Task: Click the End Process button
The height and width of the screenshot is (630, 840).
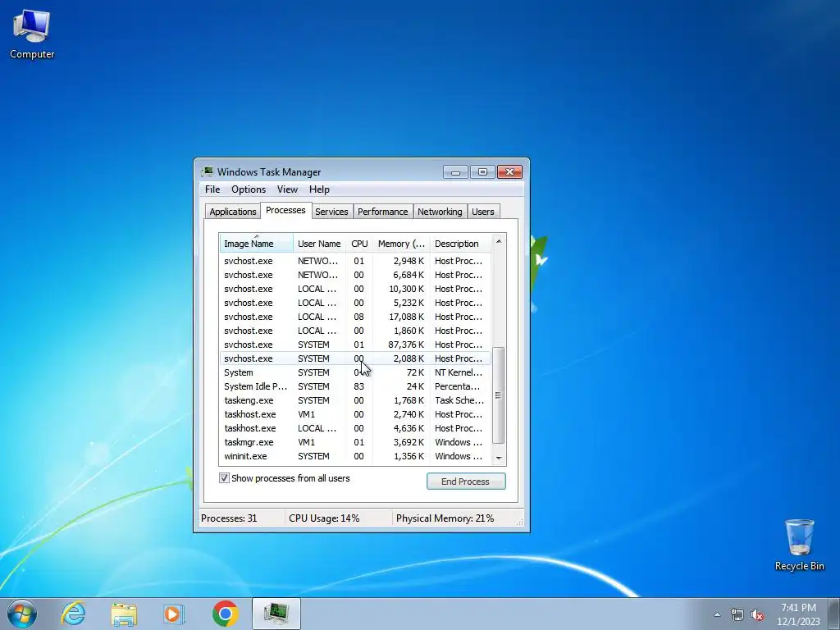Action: pyautogui.click(x=466, y=481)
